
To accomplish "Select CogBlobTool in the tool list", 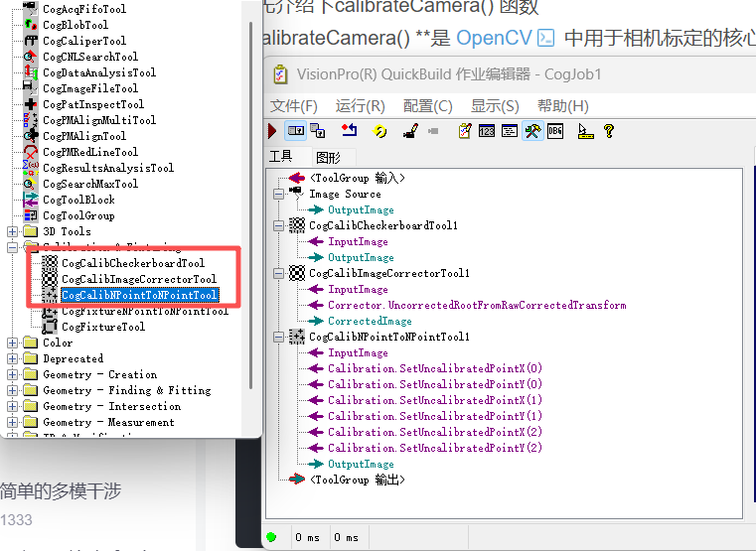I will coord(76,25).
